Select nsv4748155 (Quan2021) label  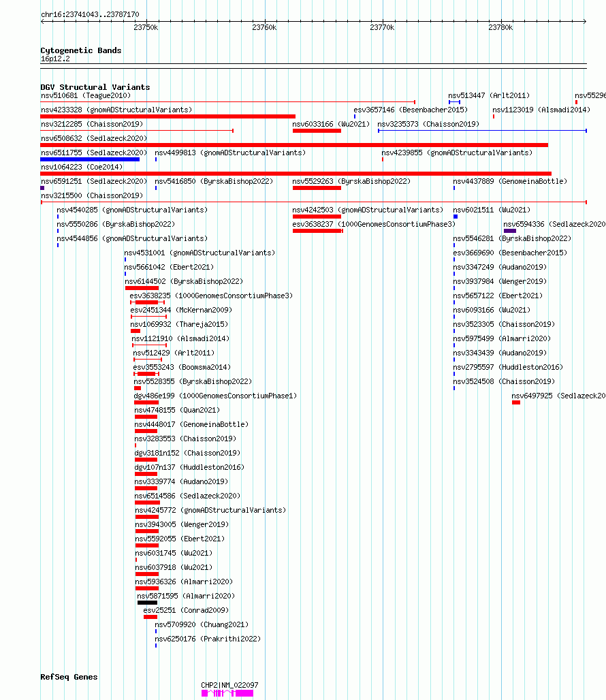point(177,410)
